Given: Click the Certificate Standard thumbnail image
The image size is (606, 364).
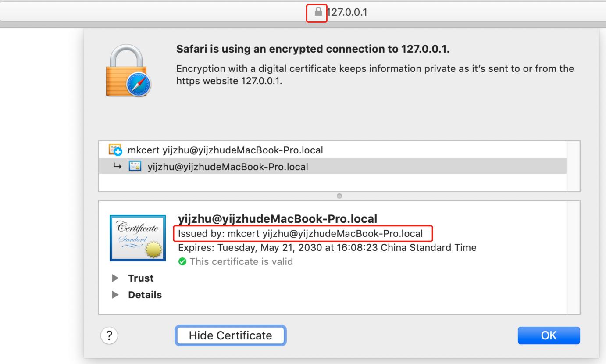Looking at the screenshot, I should tap(137, 238).
